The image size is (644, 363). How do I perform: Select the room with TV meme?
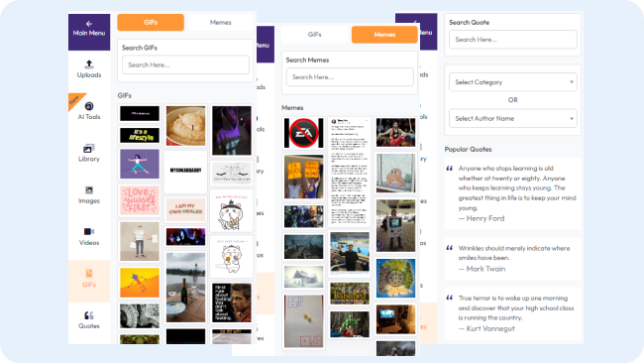click(x=396, y=319)
